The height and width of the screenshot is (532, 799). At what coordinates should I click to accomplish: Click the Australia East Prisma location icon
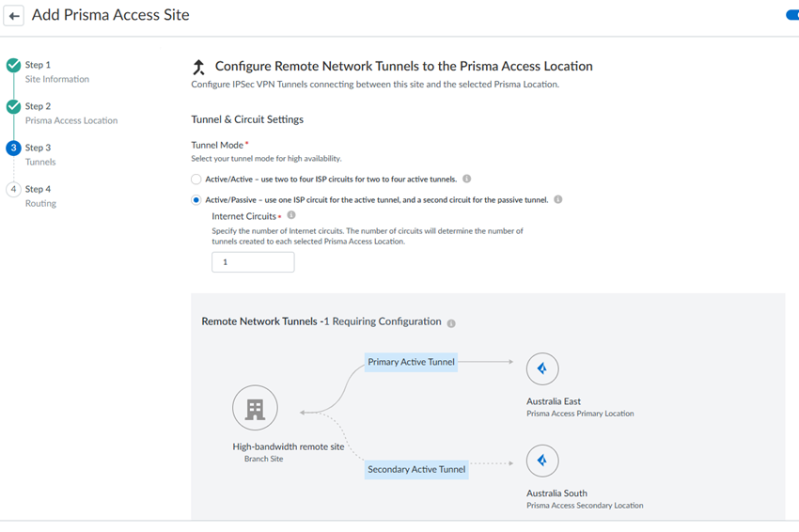[542, 368]
